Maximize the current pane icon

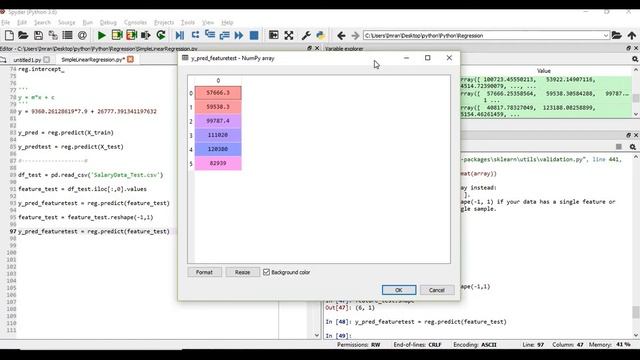click(x=273, y=36)
